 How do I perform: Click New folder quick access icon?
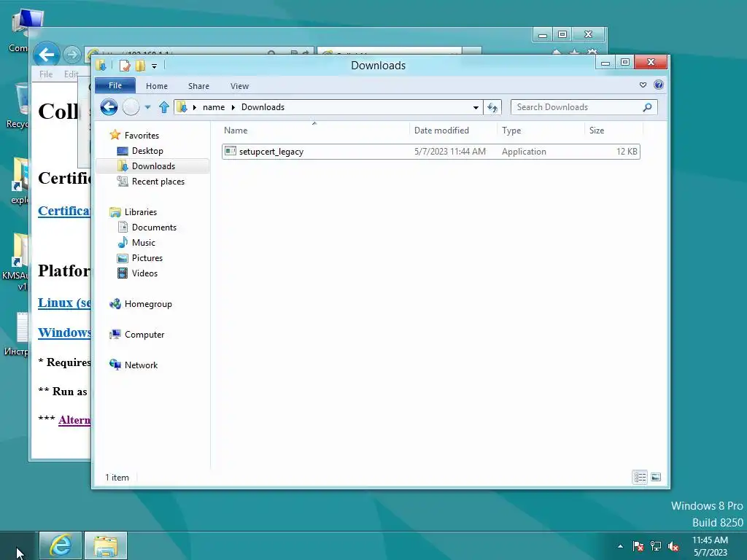point(140,66)
